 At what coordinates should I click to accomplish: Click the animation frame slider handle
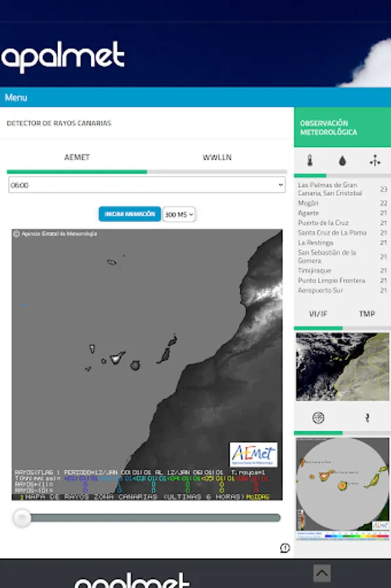click(22, 518)
